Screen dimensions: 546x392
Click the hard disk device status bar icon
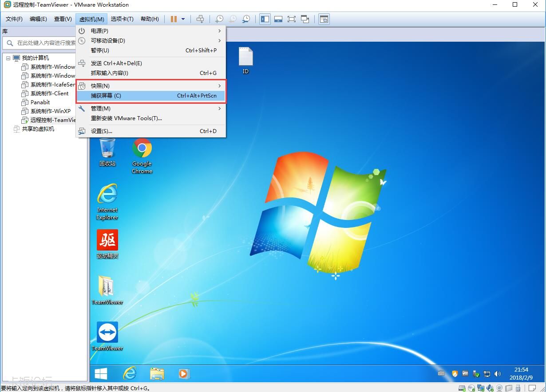click(x=462, y=388)
